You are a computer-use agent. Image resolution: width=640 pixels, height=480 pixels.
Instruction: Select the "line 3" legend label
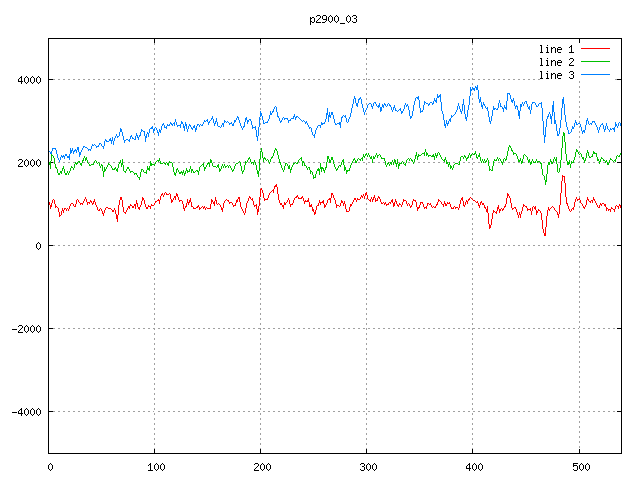click(558, 75)
